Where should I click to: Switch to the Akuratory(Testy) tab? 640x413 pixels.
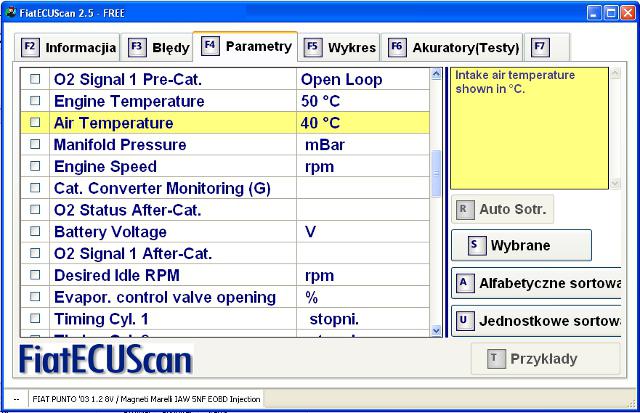[452, 47]
